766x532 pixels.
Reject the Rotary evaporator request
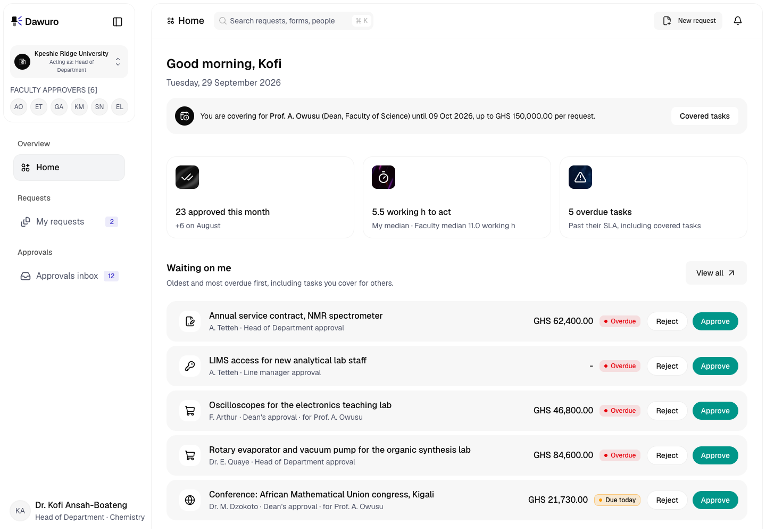coord(667,455)
